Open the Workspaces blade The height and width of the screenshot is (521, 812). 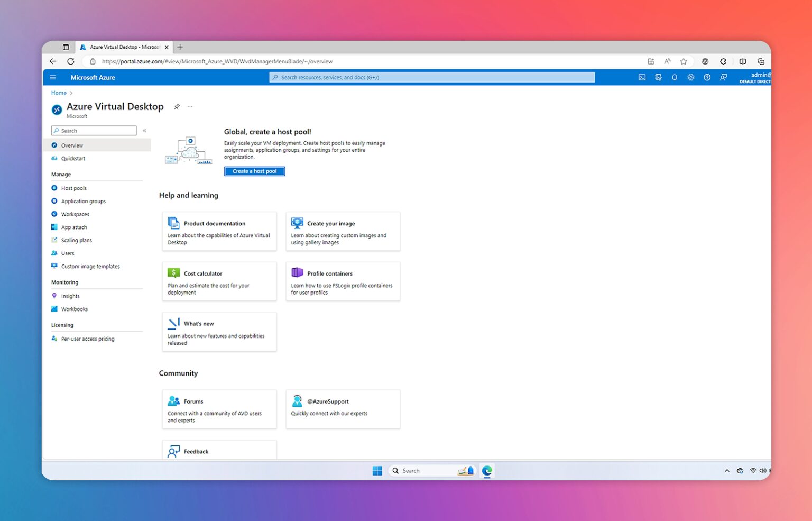[75, 214]
